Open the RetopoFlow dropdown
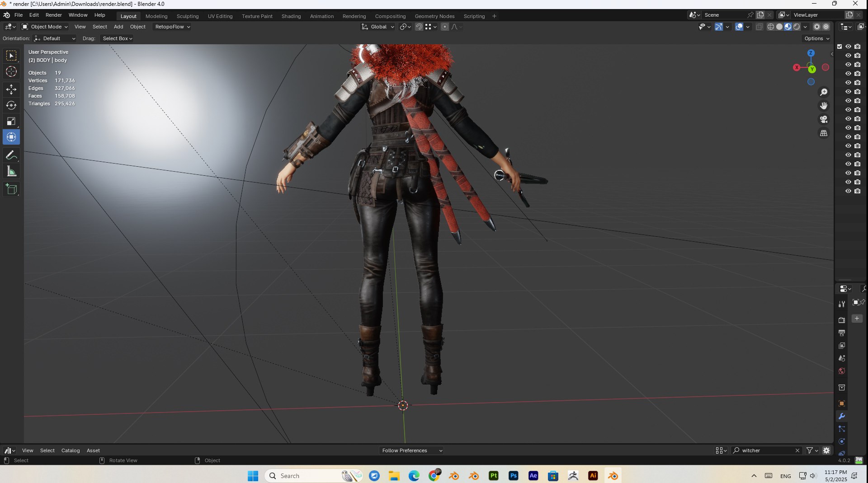The image size is (868, 483). coord(172,27)
